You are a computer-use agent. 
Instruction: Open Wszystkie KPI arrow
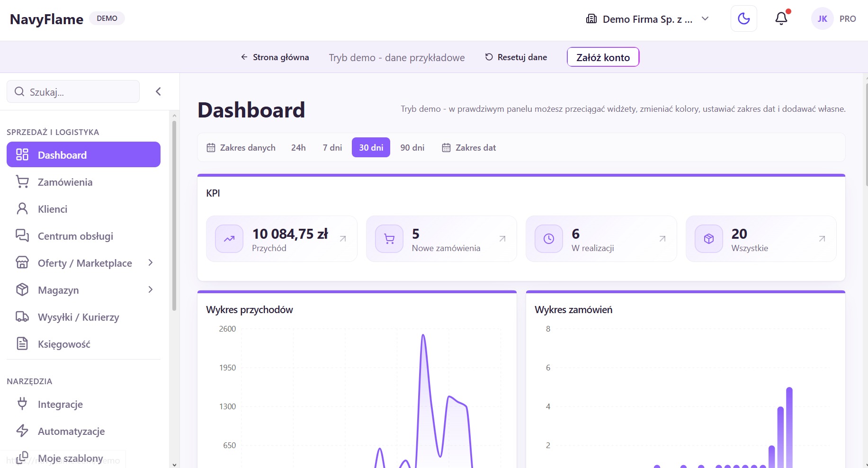tap(822, 239)
